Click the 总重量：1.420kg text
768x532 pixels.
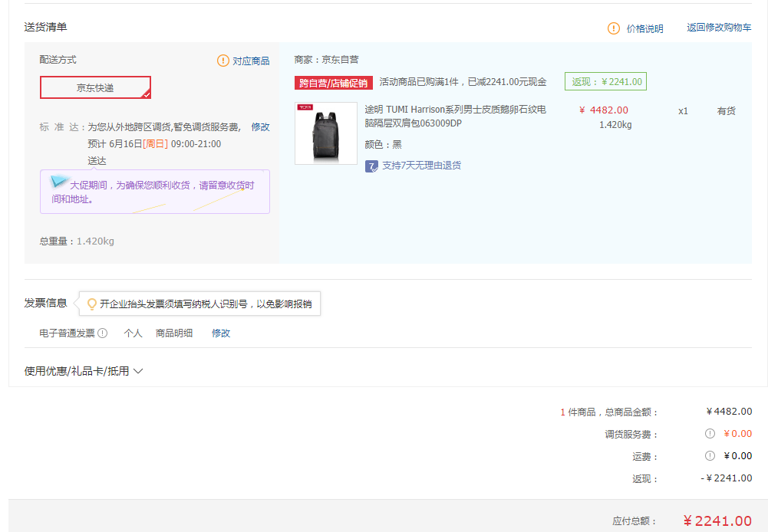[77, 241]
